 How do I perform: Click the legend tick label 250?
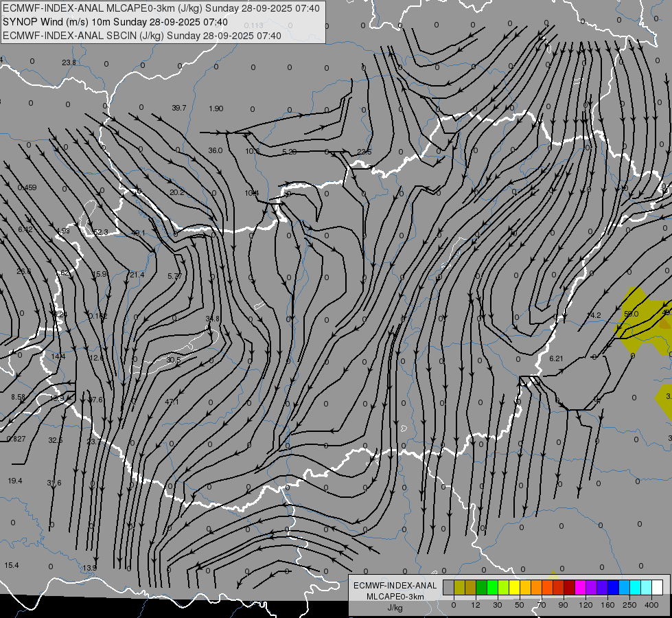(x=629, y=605)
